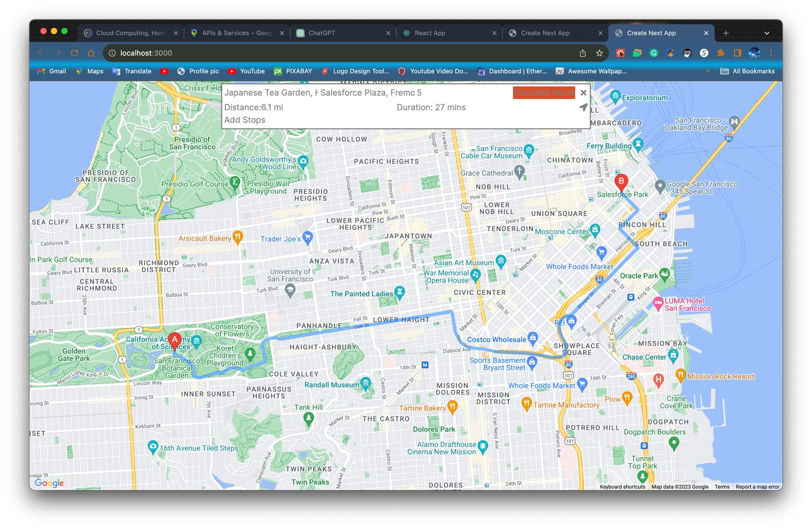Click the Tartine Manufactory pin
The width and height of the screenshot is (812, 529).
(527, 404)
